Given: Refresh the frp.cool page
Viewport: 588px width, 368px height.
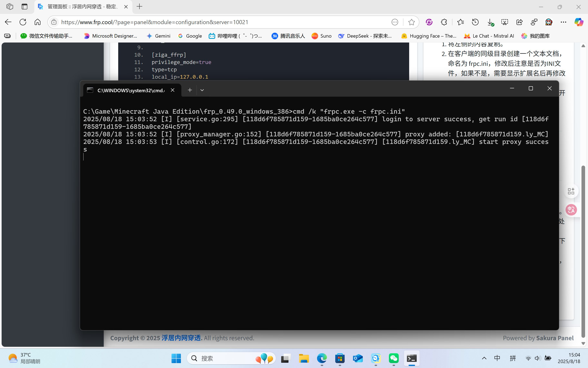Looking at the screenshot, I should click(x=23, y=22).
